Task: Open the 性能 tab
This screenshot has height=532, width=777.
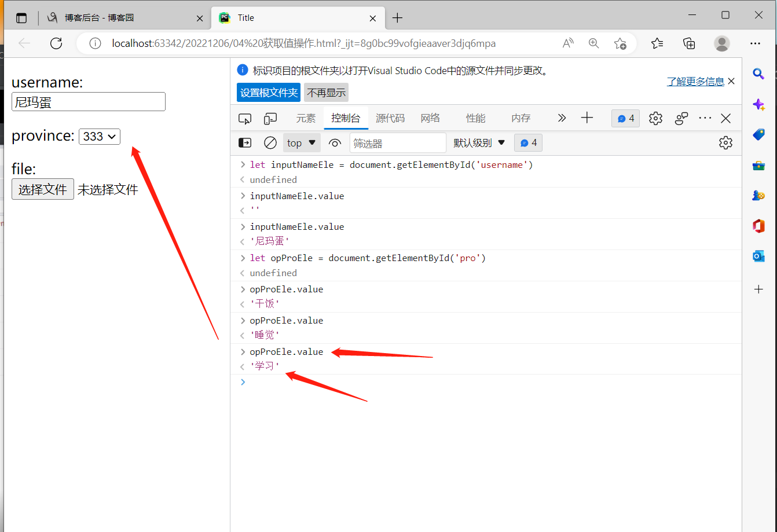Action: 475,118
